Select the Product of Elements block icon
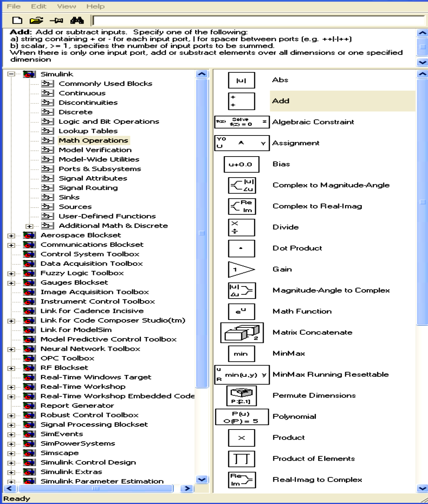Image resolution: width=428 pixels, height=504 pixels. (241, 459)
